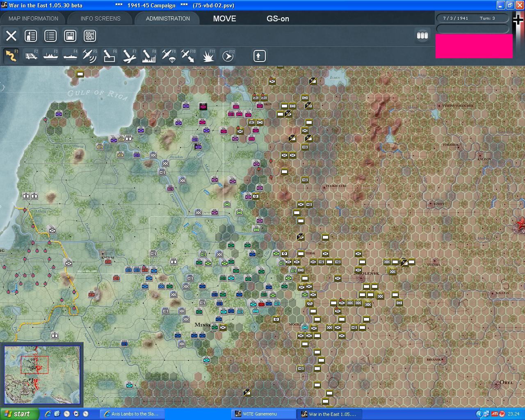This screenshot has width=525, height=420.
Task: Click the Bryansk city label
Action: point(434,360)
